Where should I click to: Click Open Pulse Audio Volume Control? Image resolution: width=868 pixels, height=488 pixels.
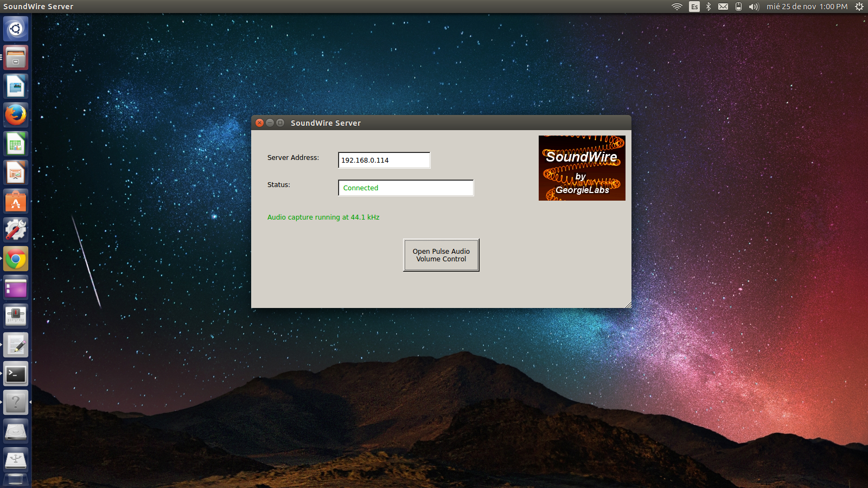pos(441,255)
